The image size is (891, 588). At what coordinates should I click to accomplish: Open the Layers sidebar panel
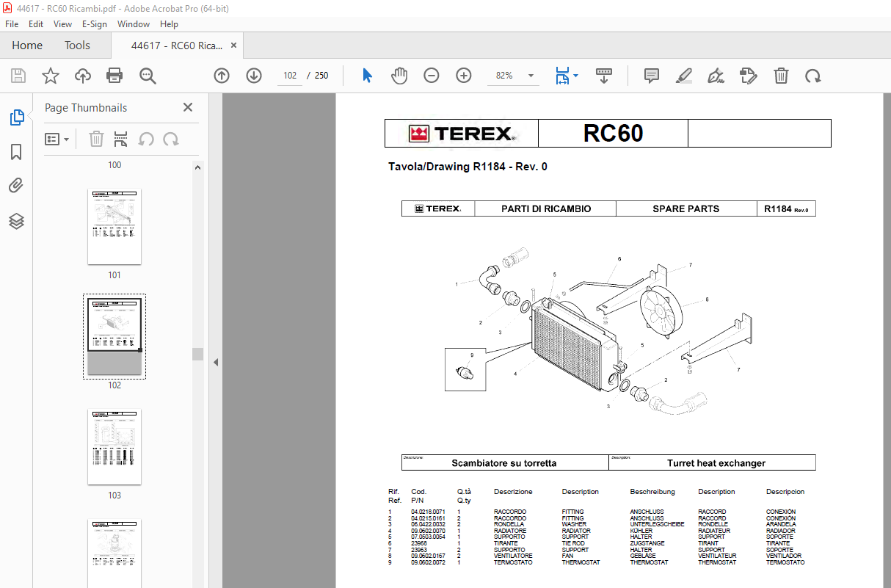16,221
